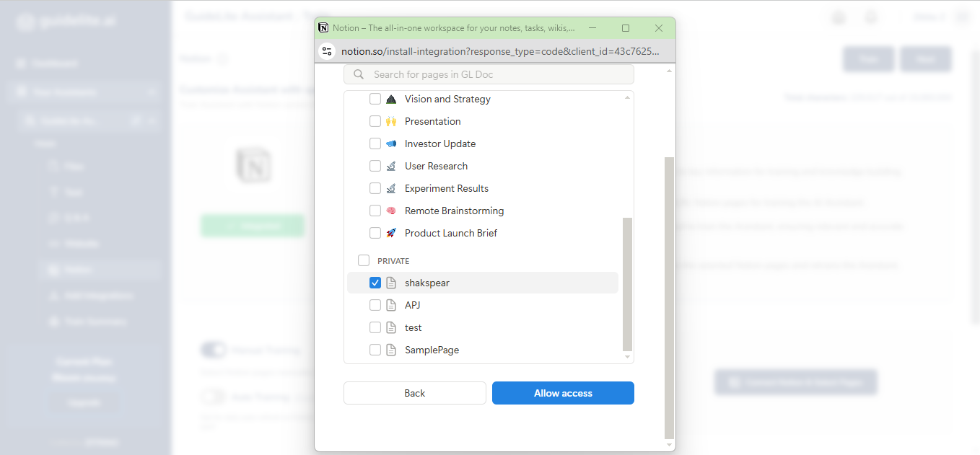Click the page icon beside shakspear

(391, 283)
